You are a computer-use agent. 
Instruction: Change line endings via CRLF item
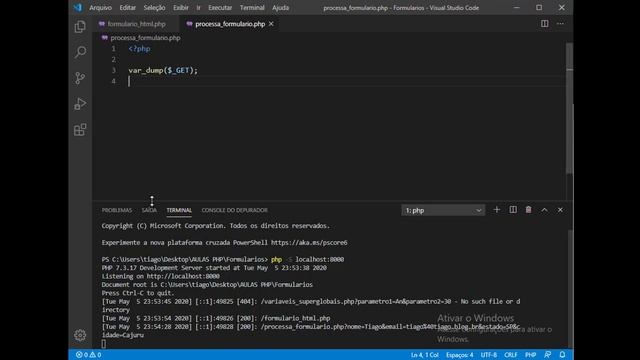[511, 355]
